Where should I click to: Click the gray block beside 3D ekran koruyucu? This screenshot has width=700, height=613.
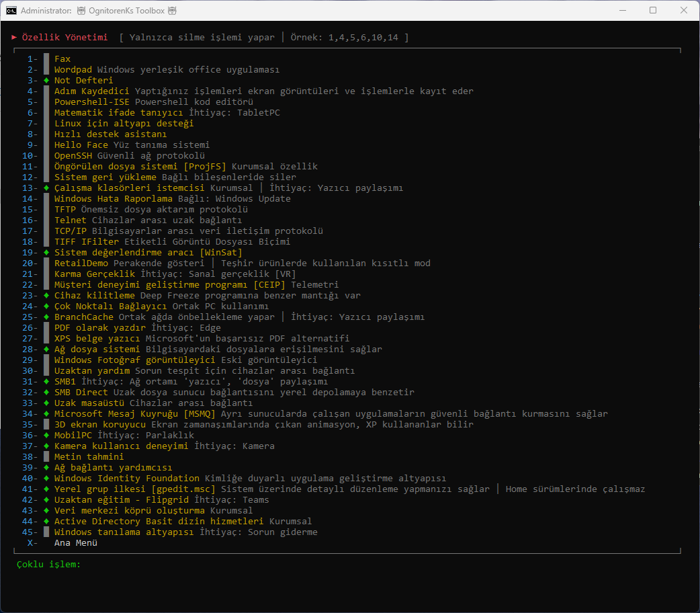tap(46, 424)
